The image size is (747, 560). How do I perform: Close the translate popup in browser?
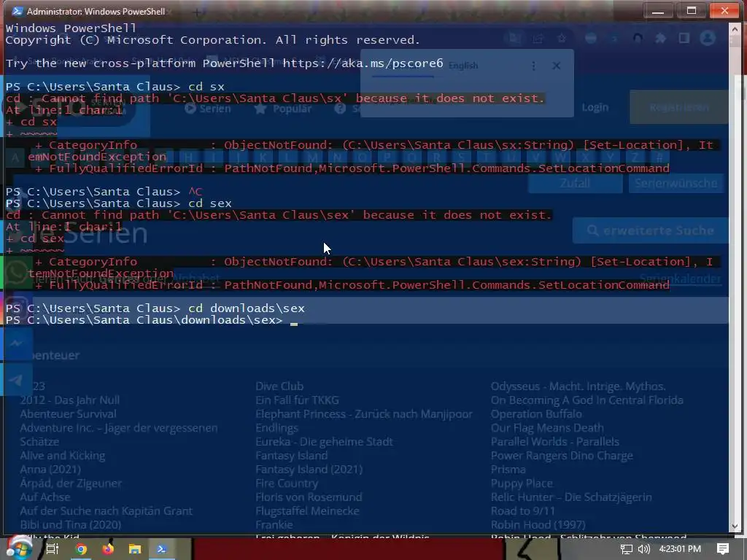click(556, 66)
